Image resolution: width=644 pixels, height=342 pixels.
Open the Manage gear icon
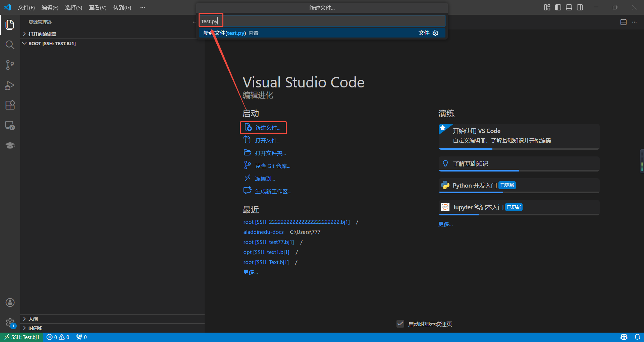10,323
